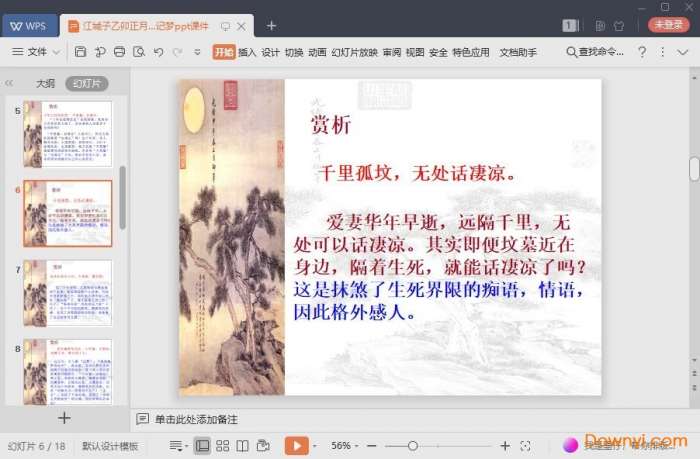Open print preview icon
Viewport: 700px width, 459px height.
coord(139,52)
